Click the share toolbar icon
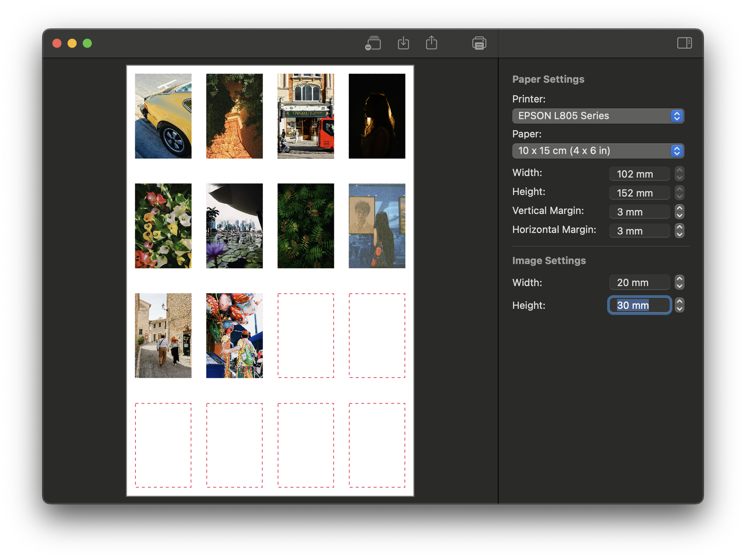746x560 pixels. coord(431,43)
